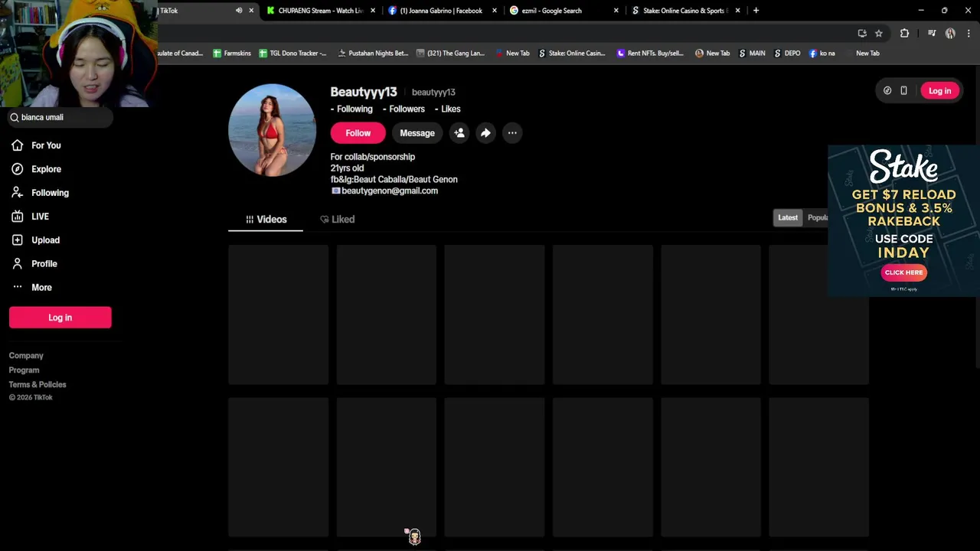Click the search magnifier icon

pyautogui.click(x=15, y=117)
